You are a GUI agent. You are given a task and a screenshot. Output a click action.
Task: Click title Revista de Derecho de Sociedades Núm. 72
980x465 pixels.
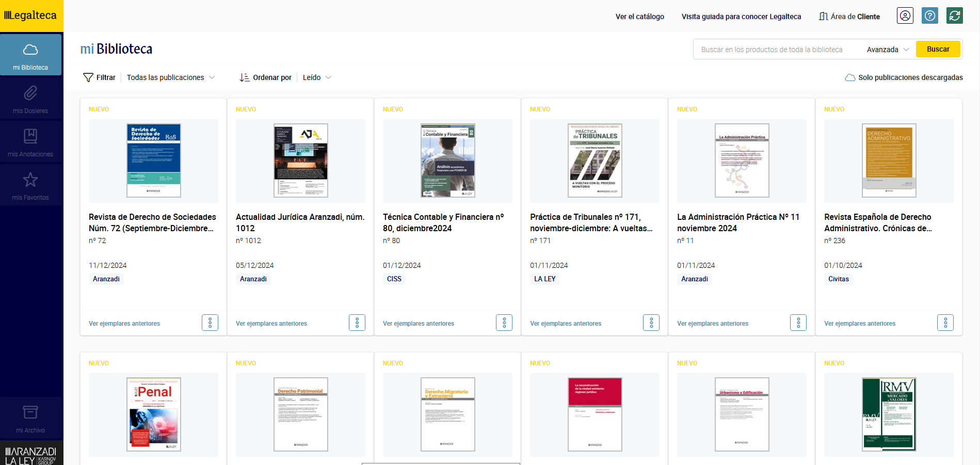[152, 222]
